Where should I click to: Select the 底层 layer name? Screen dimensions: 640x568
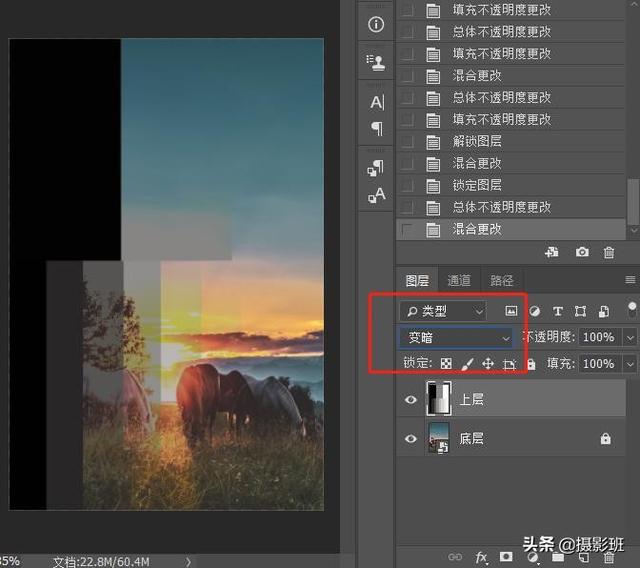[471, 439]
